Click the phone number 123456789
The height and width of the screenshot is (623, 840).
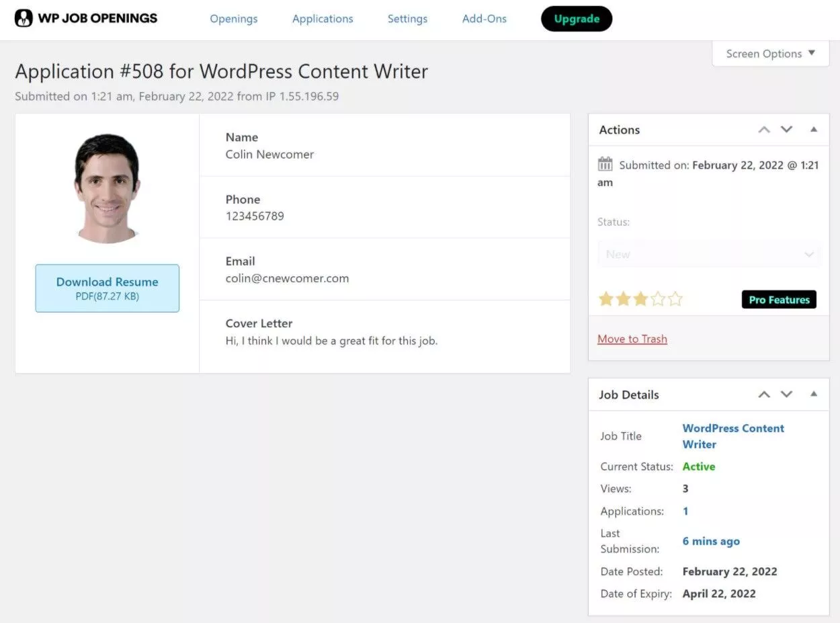[x=255, y=216]
